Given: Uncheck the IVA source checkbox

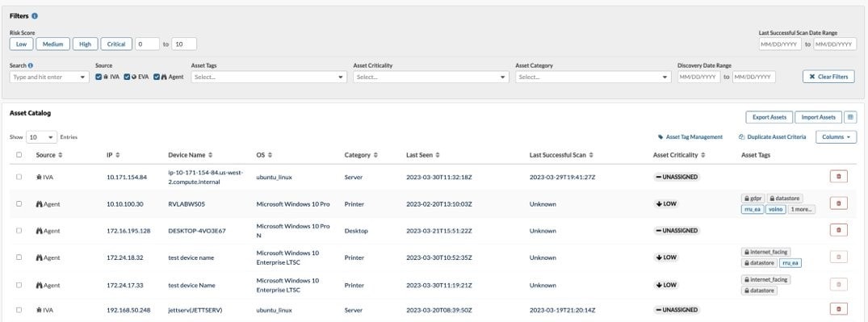Looking at the screenshot, I should coord(99,77).
